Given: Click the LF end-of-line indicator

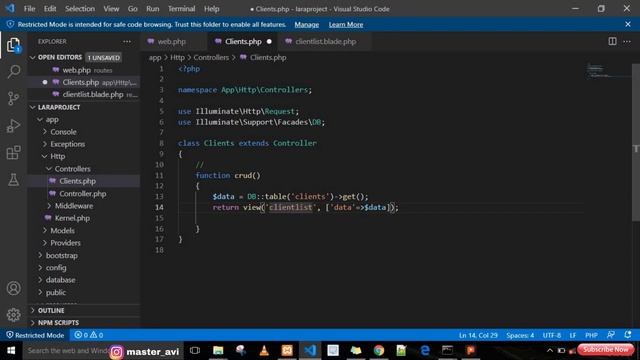Looking at the screenshot, I should (x=573, y=335).
